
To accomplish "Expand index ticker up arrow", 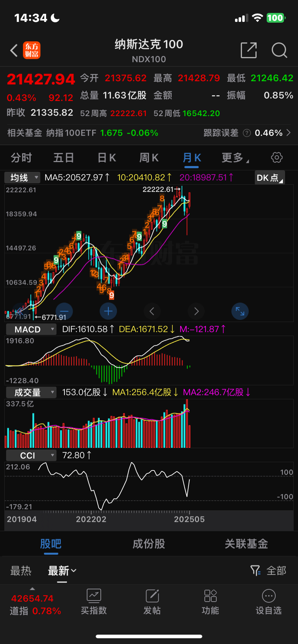I will 32,589.
